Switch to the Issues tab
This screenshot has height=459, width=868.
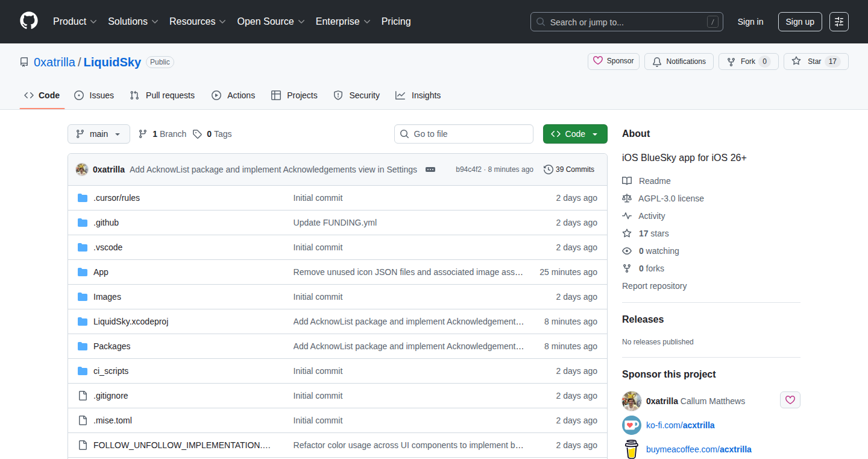(x=94, y=95)
